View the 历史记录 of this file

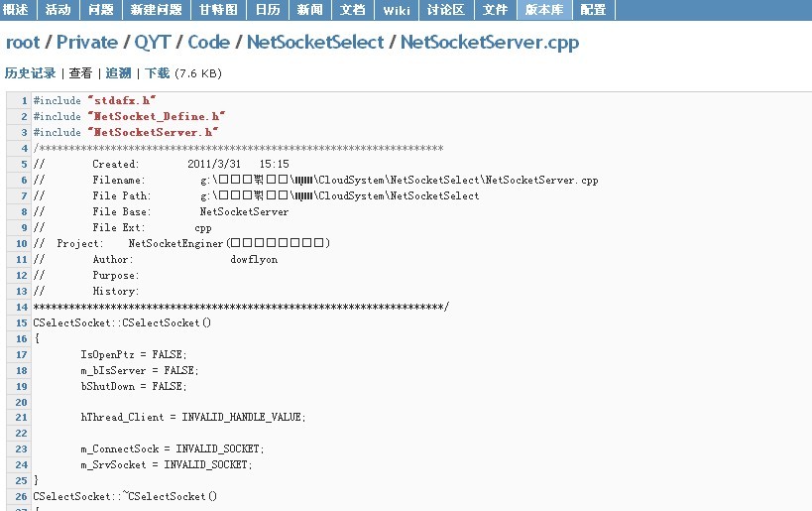pos(31,73)
